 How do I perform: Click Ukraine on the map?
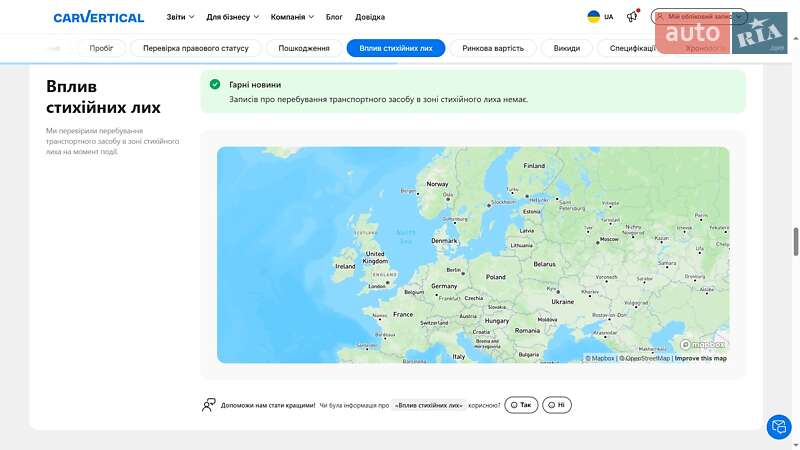pos(563,301)
